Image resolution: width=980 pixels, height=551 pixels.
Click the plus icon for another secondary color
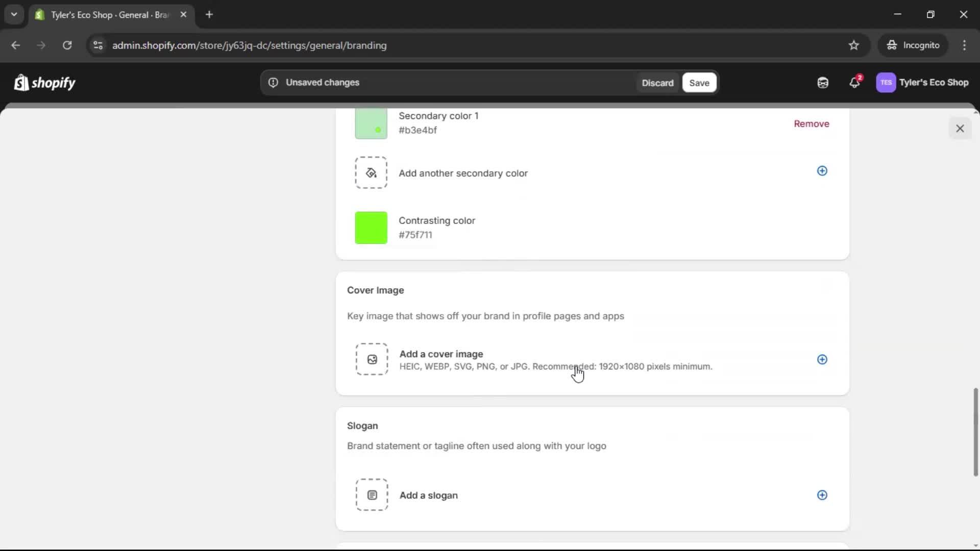point(822,171)
